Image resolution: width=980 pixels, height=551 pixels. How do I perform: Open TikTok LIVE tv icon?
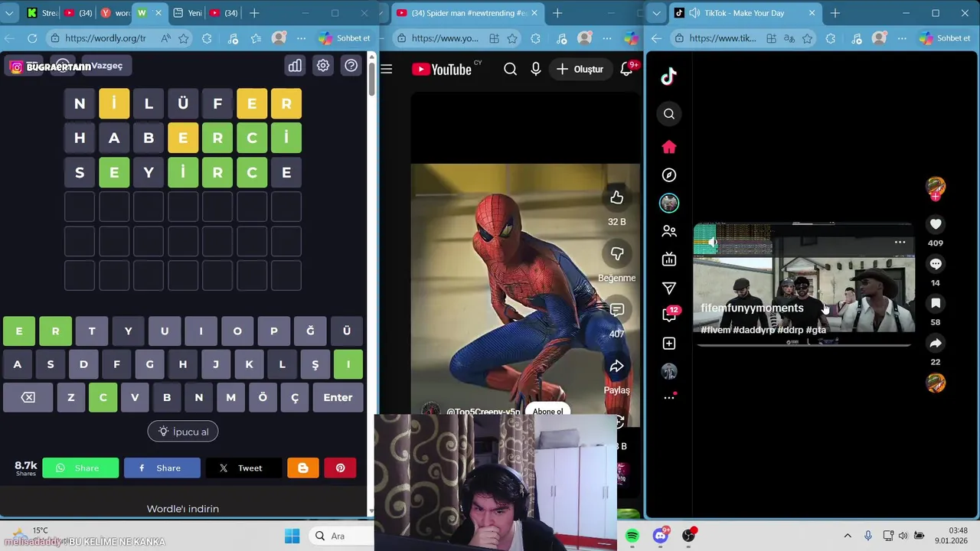(x=669, y=259)
